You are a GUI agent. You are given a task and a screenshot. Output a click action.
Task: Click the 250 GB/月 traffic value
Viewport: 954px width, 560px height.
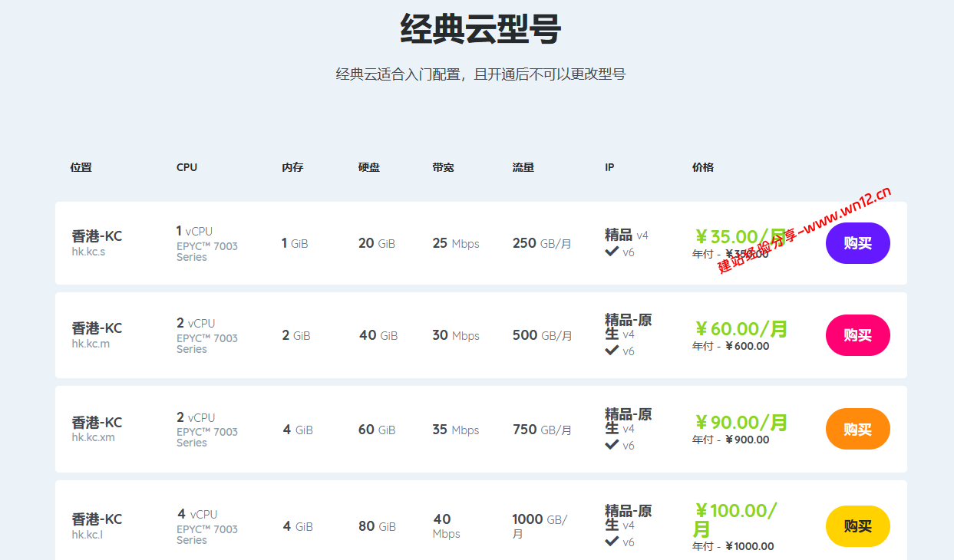(x=543, y=243)
